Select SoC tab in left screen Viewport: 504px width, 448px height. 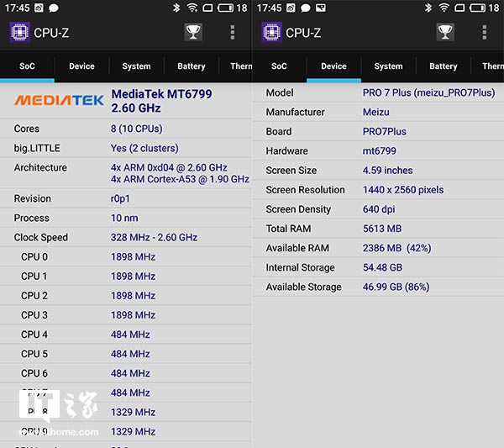pos(27,66)
